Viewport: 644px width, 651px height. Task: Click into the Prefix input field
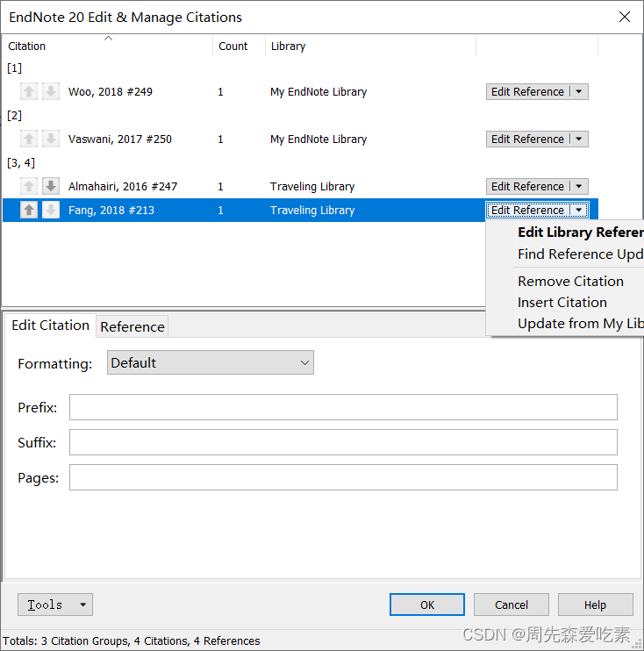pyautogui.click(x=343, y=407)
